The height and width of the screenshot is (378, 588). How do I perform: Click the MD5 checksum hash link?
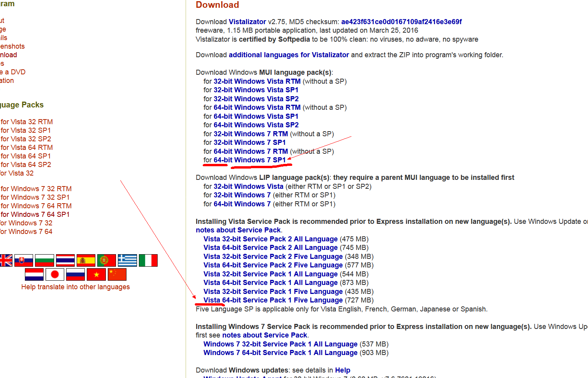[402, 22]
